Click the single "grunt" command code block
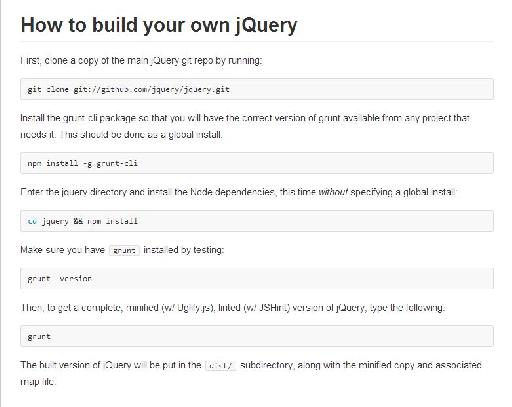 click(x=257, y=336)
